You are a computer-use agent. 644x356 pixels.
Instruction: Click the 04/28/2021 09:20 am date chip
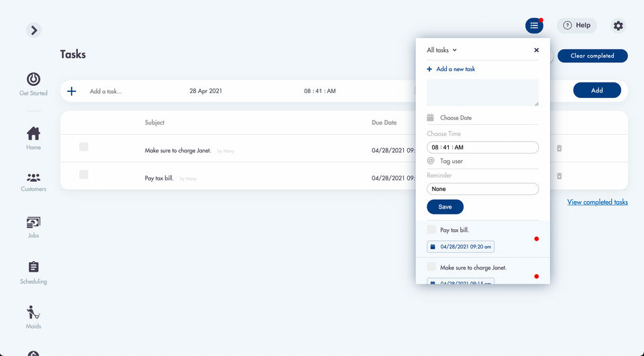pyautogui.click(x=460, y=247)
